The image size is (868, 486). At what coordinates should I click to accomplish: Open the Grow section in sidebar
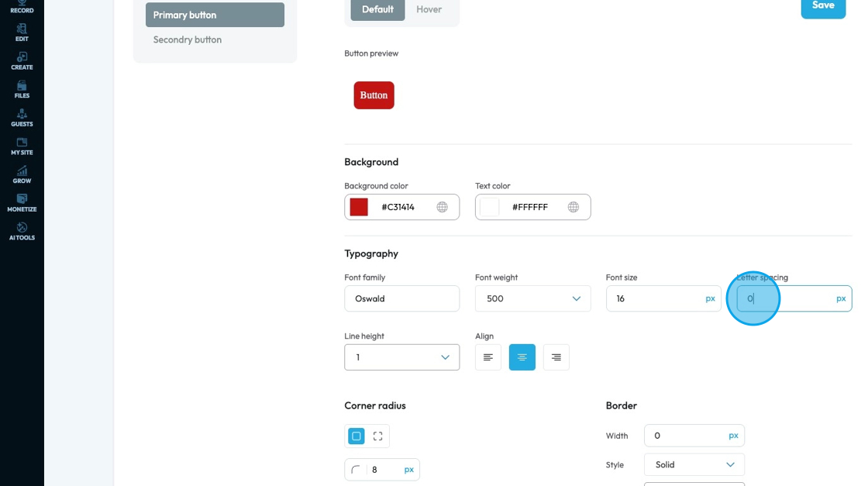[22, 174]
